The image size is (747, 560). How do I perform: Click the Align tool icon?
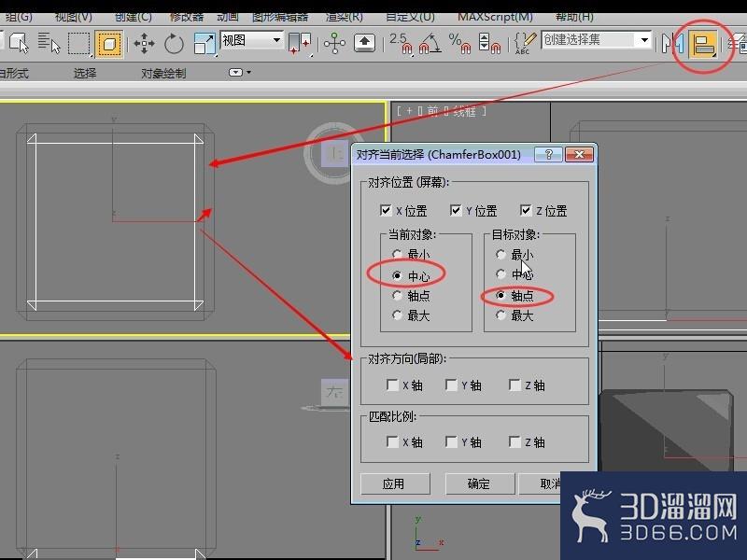[x=703, y=45]
